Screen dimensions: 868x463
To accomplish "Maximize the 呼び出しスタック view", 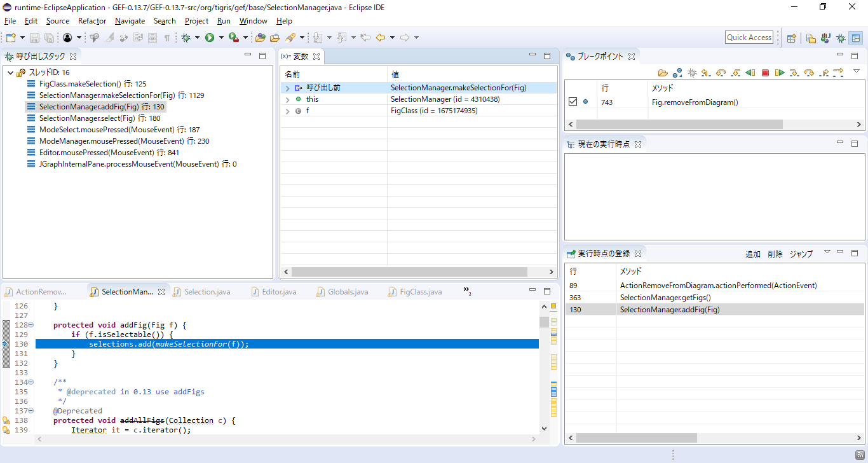I will coord(262,55).
